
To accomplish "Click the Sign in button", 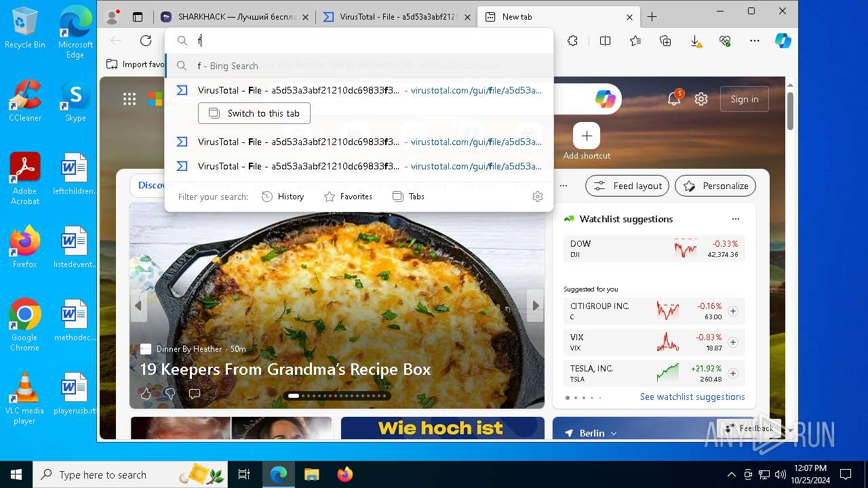I will [745, 99].
